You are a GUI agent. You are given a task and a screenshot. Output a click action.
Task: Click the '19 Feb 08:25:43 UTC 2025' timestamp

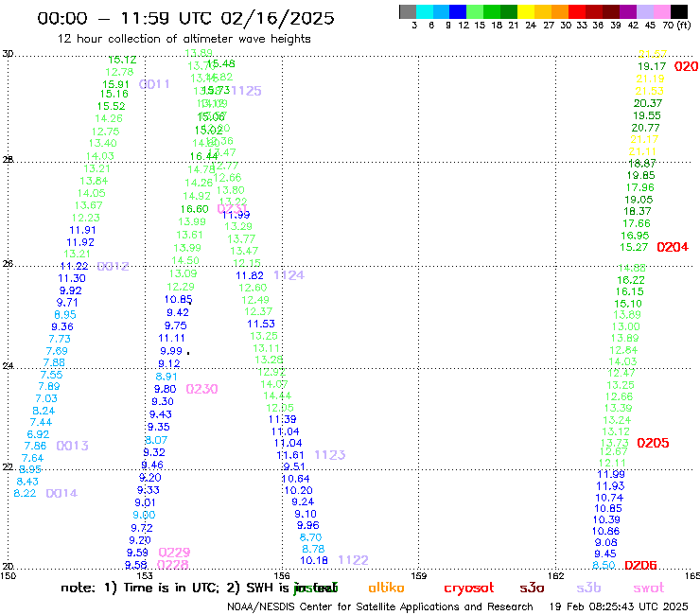[x=619, y=606]
